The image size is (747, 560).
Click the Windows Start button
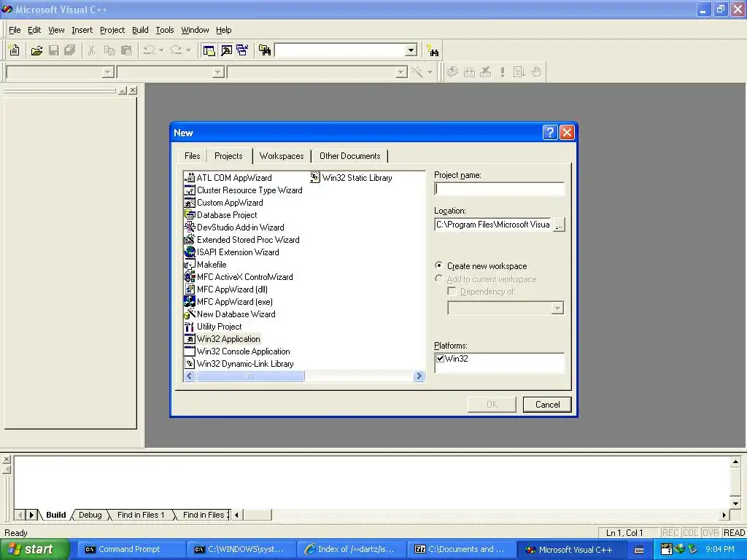34,550
